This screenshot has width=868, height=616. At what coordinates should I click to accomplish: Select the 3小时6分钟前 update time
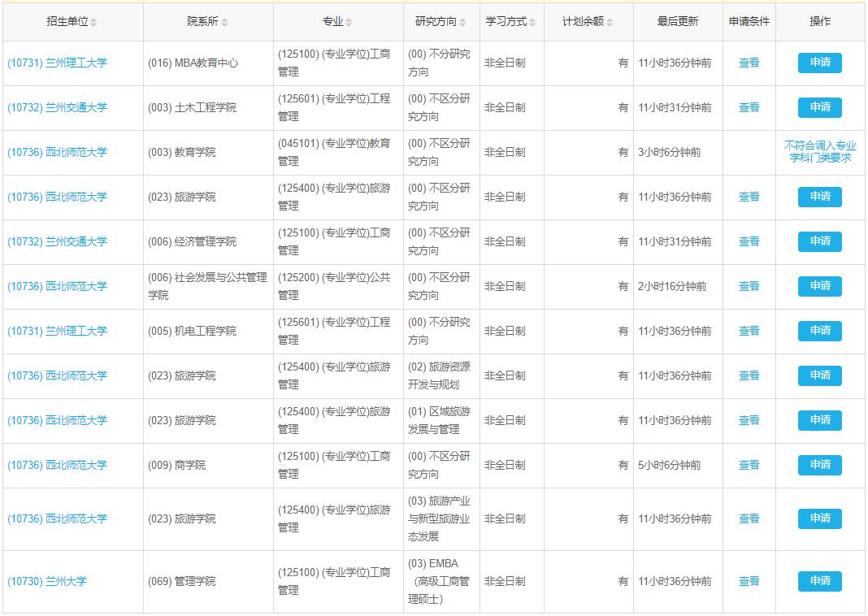pos(669,152)
